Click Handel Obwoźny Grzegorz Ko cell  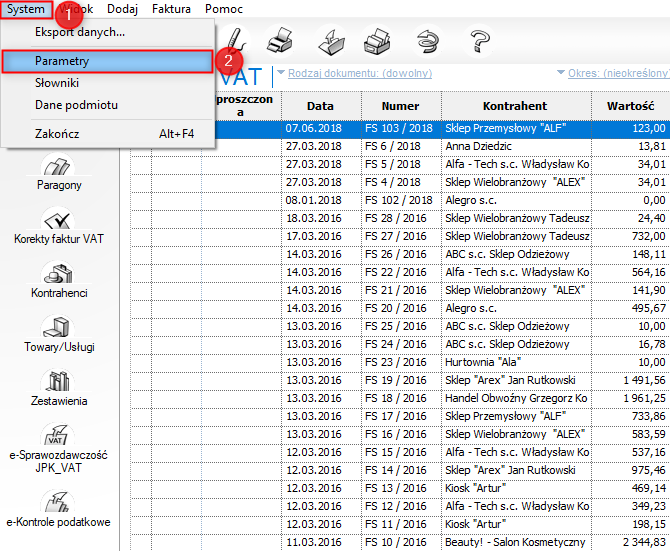pyautogui.click(x=516, y=398)
